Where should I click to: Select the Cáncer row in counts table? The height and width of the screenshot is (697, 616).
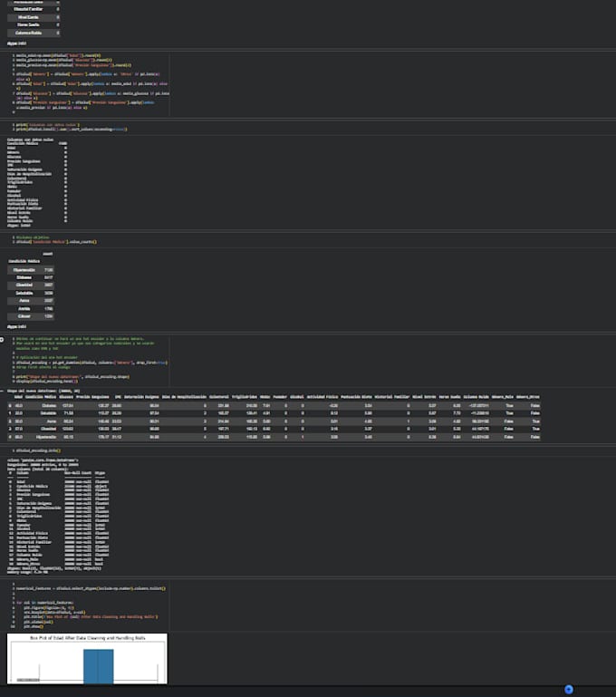pyautogui.click(x=31, y=316)
